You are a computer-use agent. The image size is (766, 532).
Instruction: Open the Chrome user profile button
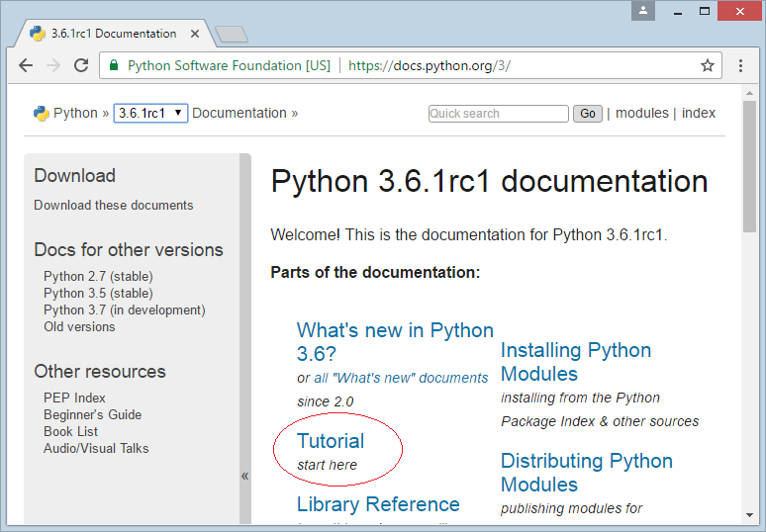click(643, 11)
